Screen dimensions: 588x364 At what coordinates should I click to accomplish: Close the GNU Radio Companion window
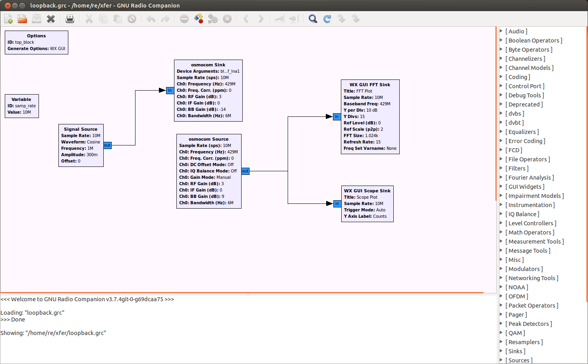(x=8, y=6)
